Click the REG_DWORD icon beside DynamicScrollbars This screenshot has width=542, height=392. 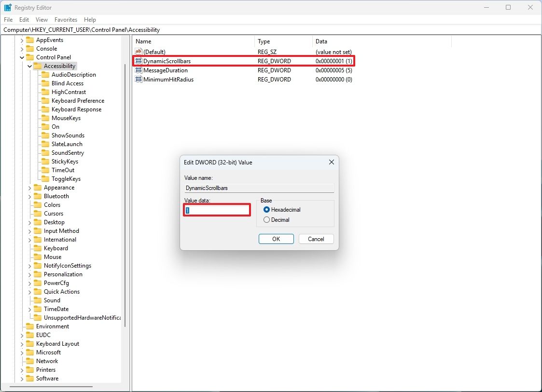pyautogui.click(x=138, y=61)
